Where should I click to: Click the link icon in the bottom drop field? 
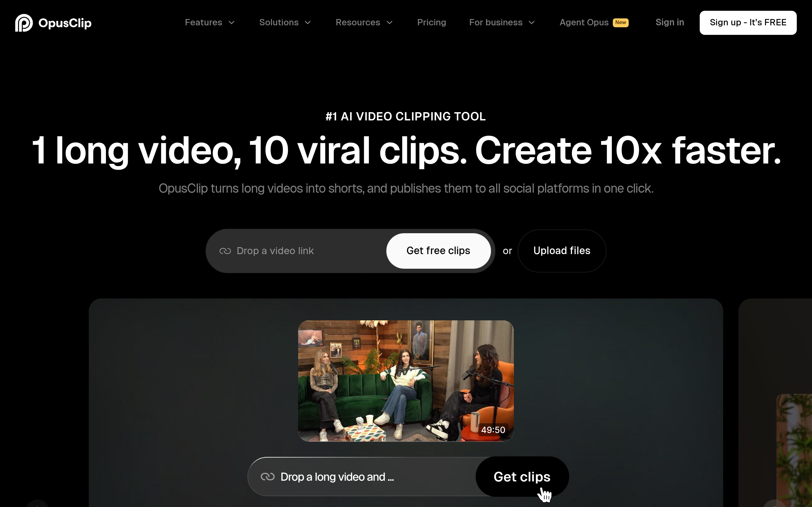coord(268,477)
